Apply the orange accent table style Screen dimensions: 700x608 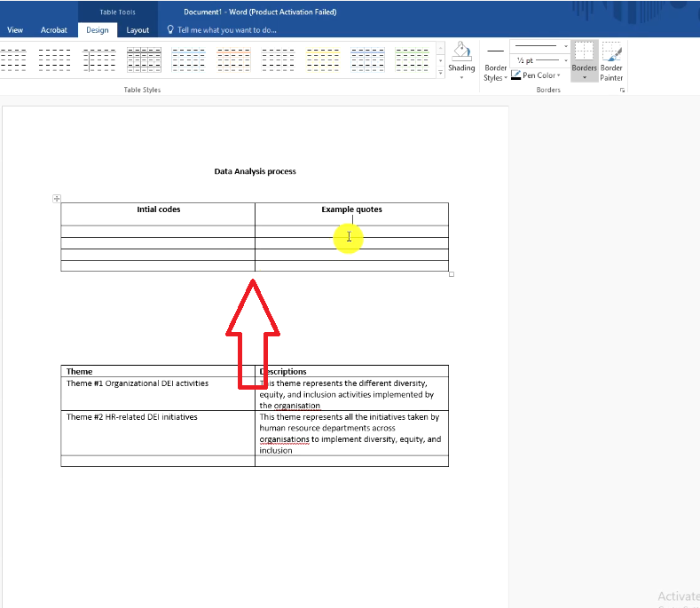click(x=233, y=59)
